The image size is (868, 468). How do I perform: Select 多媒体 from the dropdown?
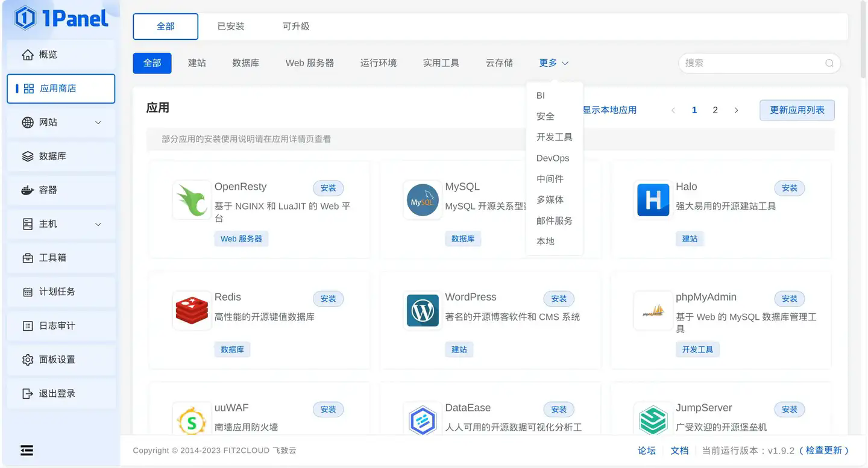555,200
